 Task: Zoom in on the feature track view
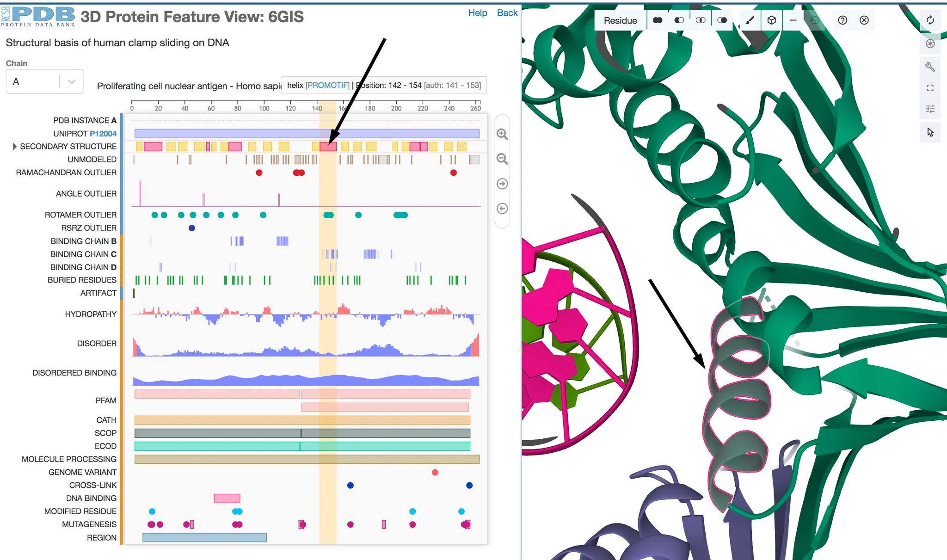(502, 134)
